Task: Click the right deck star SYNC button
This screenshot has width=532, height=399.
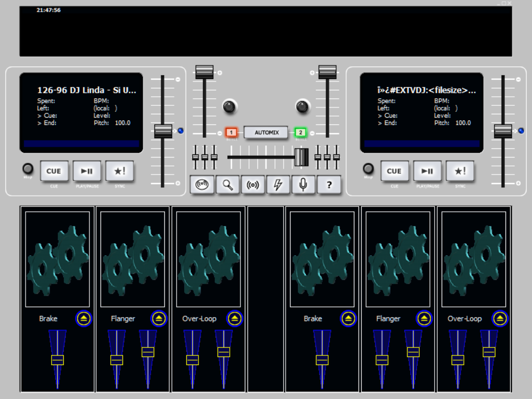Action: [460, 171]
